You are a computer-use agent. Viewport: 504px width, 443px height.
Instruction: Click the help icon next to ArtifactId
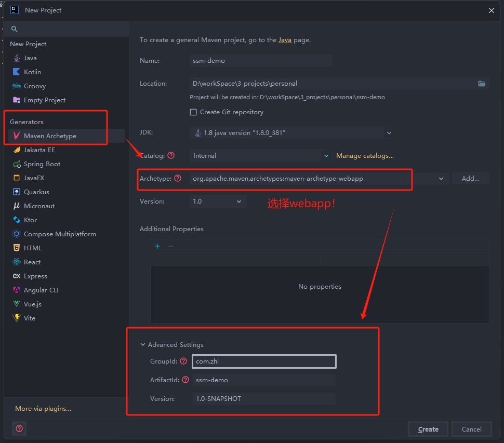[x=185, y=380]
